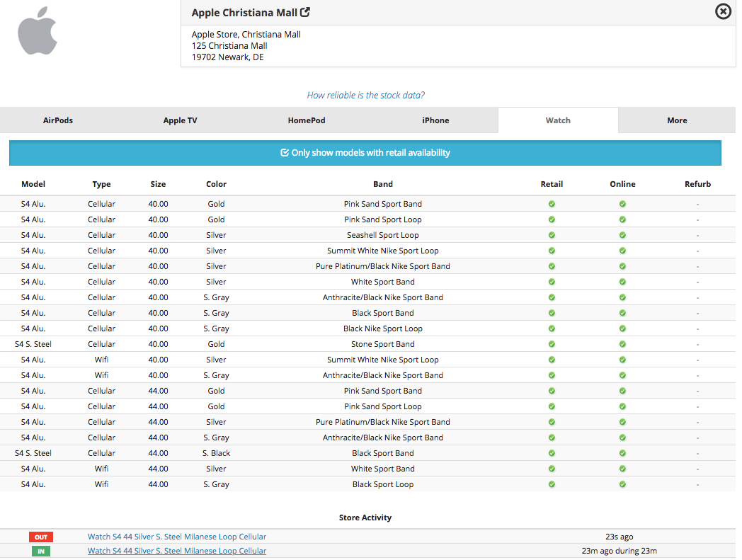This screenshot has height=560, width=742.
Task: Click retail checkmark for 40.00 Cellular Summit White Nike Sport Loop
Action: 552,251
